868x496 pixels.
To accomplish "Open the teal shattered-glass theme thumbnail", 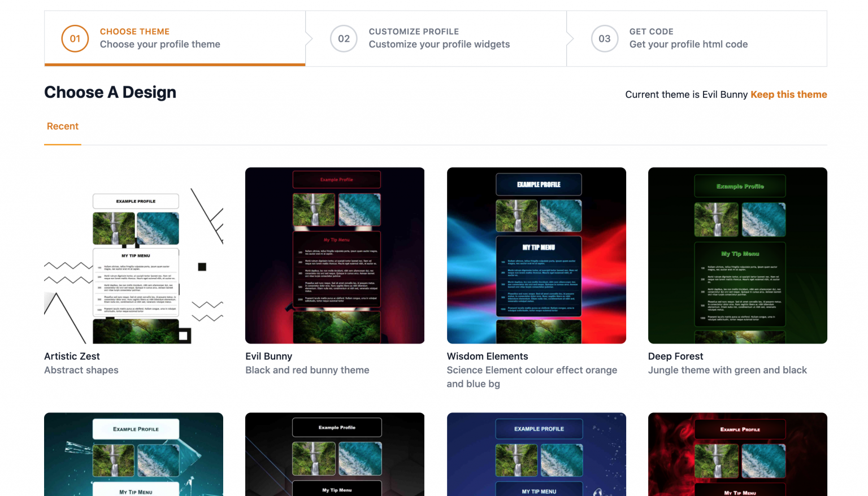I will (x=133, y=454).
